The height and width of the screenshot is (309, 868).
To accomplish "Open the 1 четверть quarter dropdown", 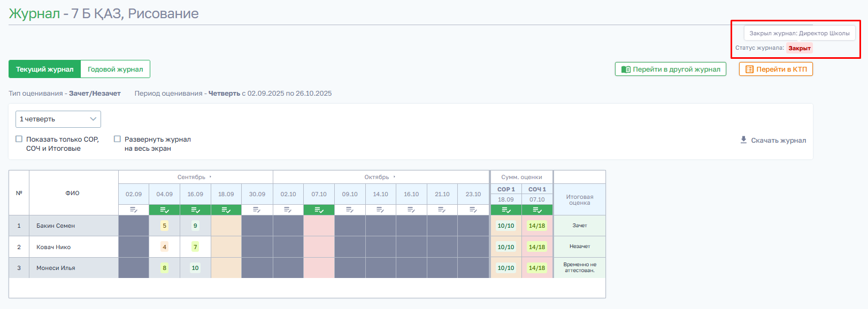I will click(58, 119).
